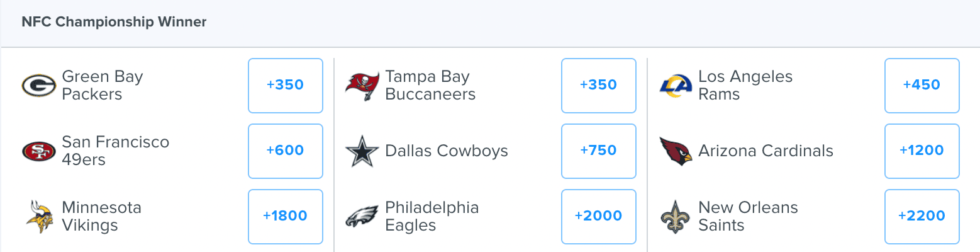Click the Minnesota Vikings logo
Image resolution: width=980 pixels, height=252 pixels.
[39, 217]
